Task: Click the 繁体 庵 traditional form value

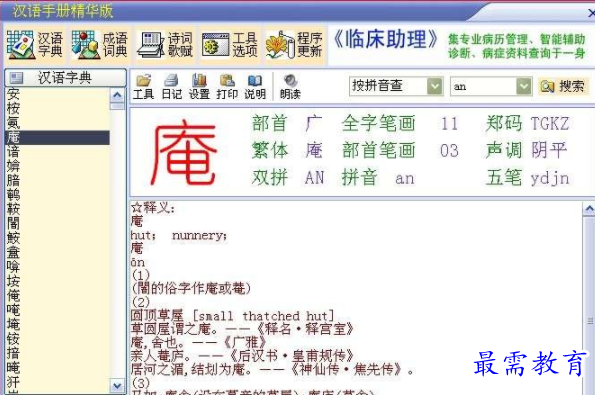Action: pos(314,150)
